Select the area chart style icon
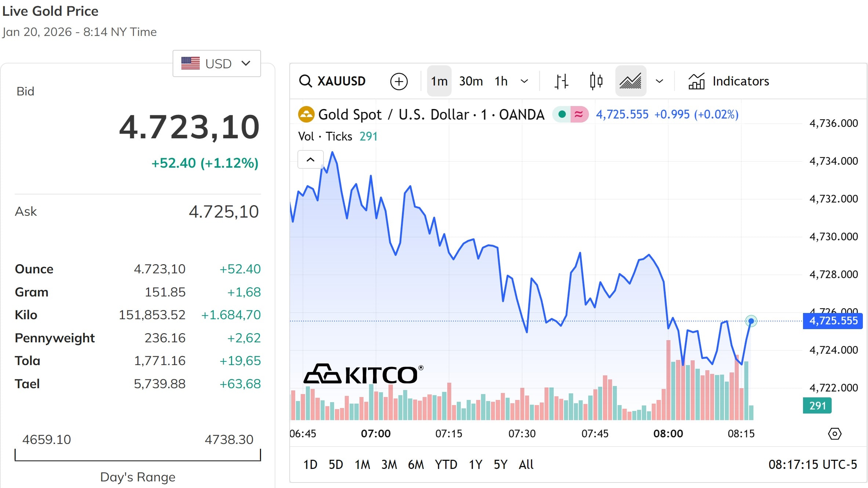This screenshot has height=488, width=868. coord(630,81)
